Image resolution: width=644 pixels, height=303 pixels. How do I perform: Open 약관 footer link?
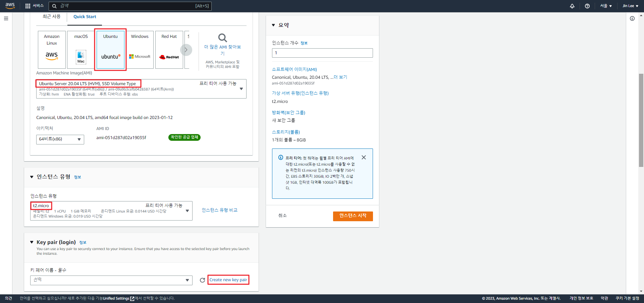(604, 298)
